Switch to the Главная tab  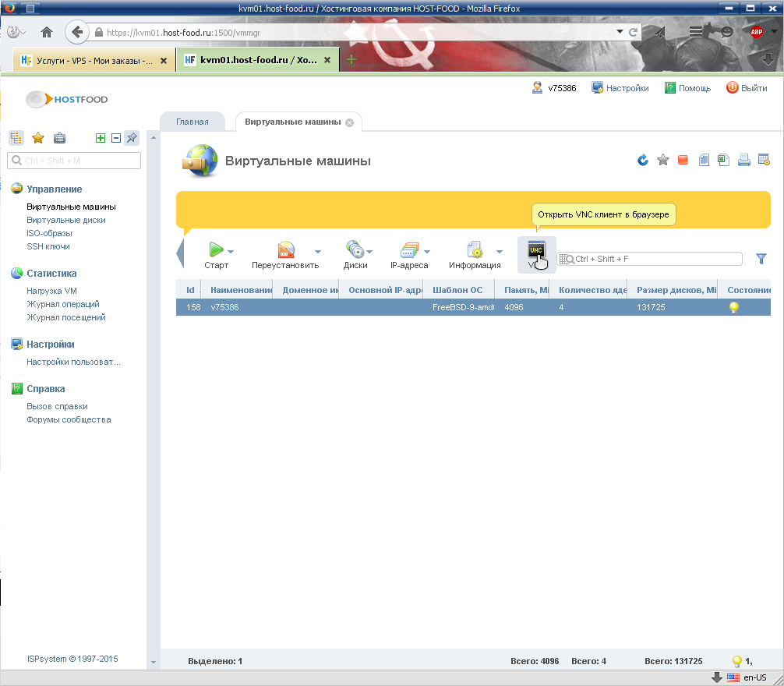click(192, 122)
